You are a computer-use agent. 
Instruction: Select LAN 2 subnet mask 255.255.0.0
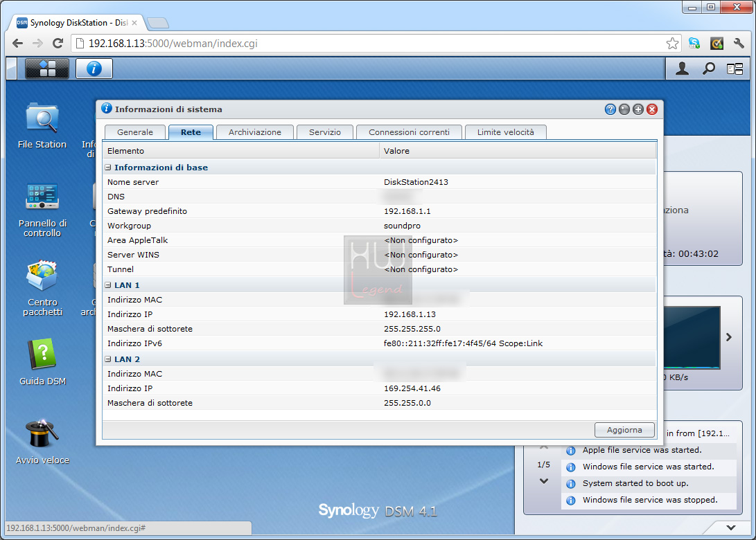(x=407, y=403)
